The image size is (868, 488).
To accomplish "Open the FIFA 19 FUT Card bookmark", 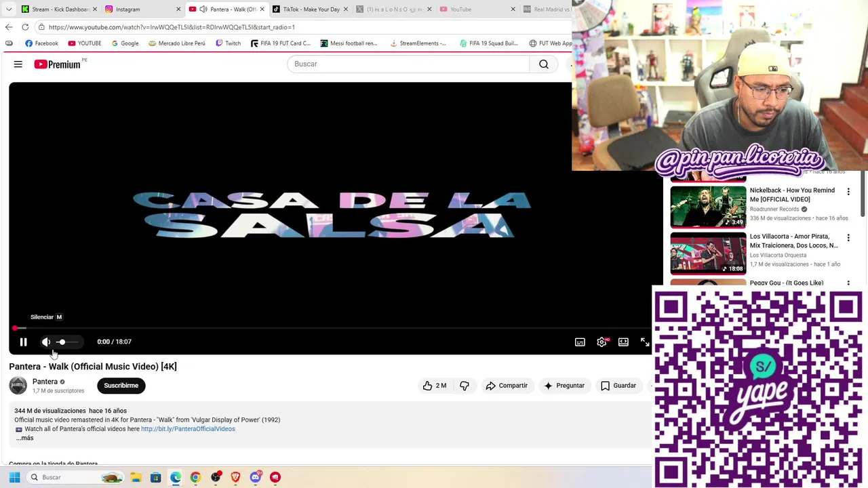I will point(280,43).
